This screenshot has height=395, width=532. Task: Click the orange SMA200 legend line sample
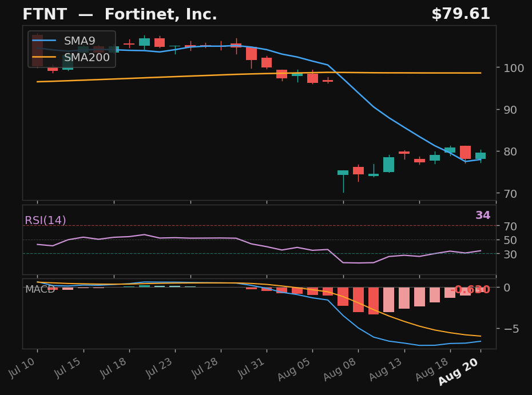[x=44, y=57]
